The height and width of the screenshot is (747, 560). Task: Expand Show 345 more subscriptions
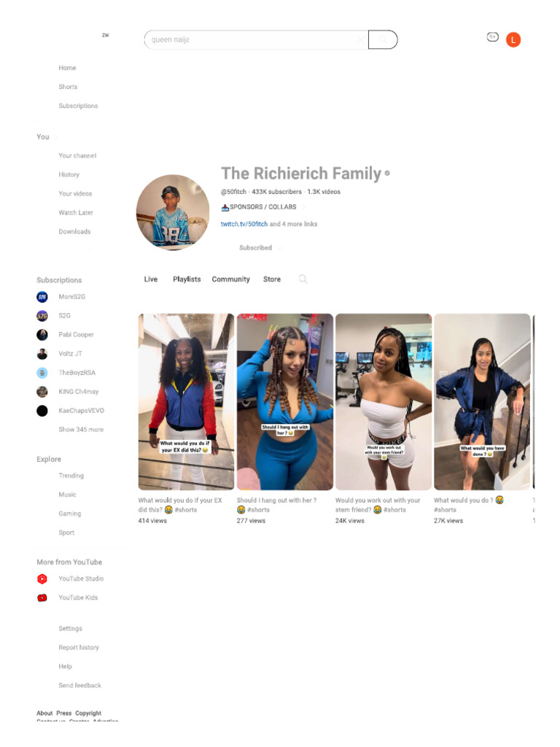click(81, 430)
